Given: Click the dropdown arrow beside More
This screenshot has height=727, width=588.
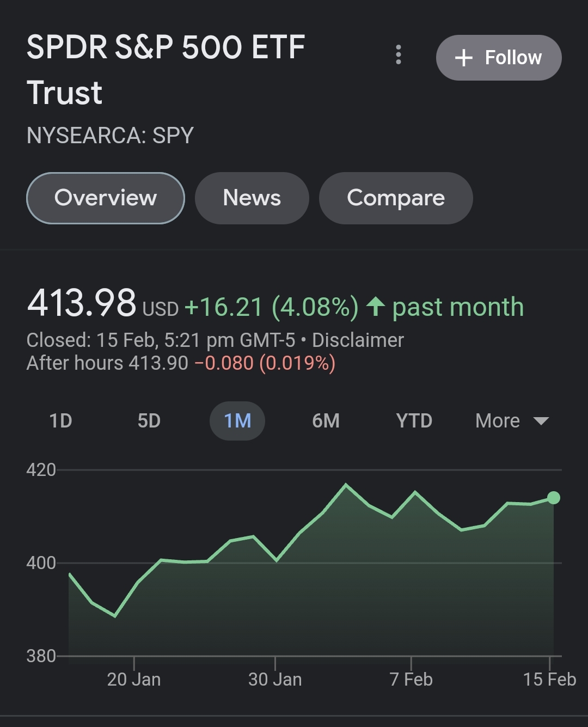Looking at the screenshot, I should coord(541,421).
